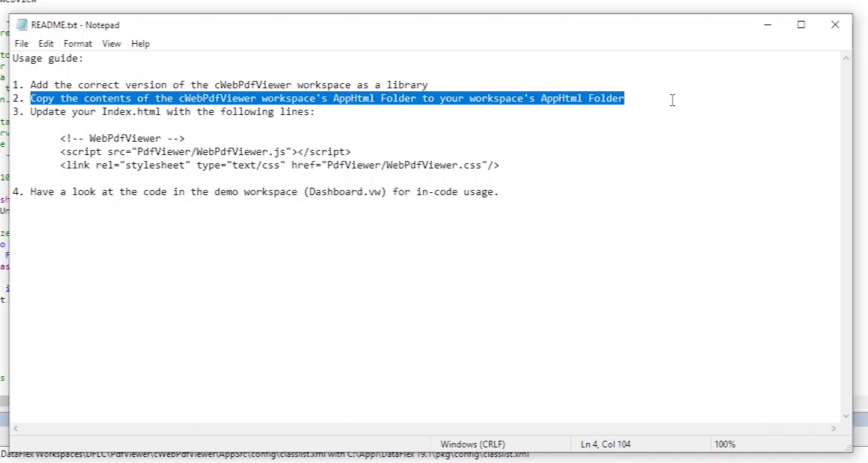Click the vertical scrollbar down arrow
868x463 pixels.
click(x=846, y=416)
